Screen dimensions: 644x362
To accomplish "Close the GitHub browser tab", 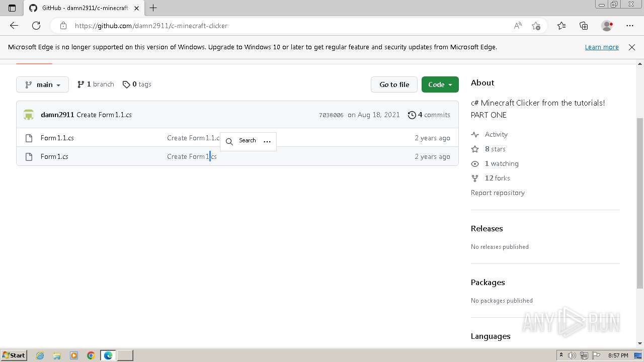I will click(136, 8).
